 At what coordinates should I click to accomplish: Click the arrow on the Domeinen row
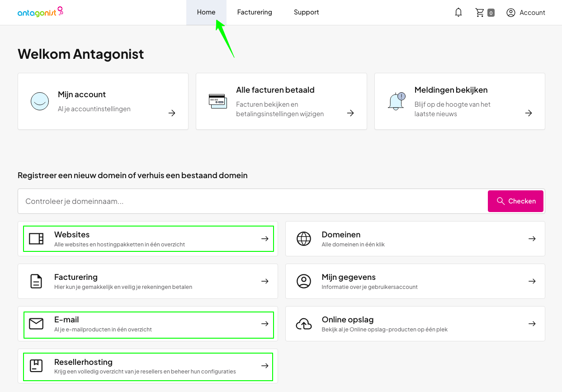click(x=532, y=239)
